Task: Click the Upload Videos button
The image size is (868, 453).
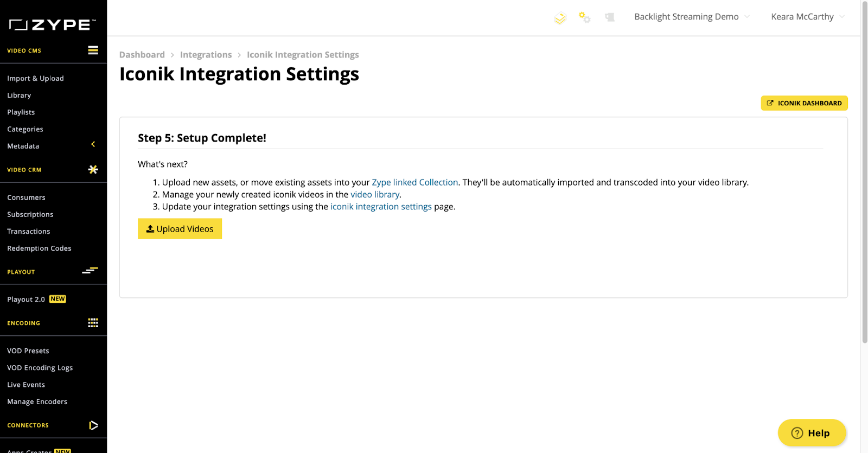Action: [180, 229]
